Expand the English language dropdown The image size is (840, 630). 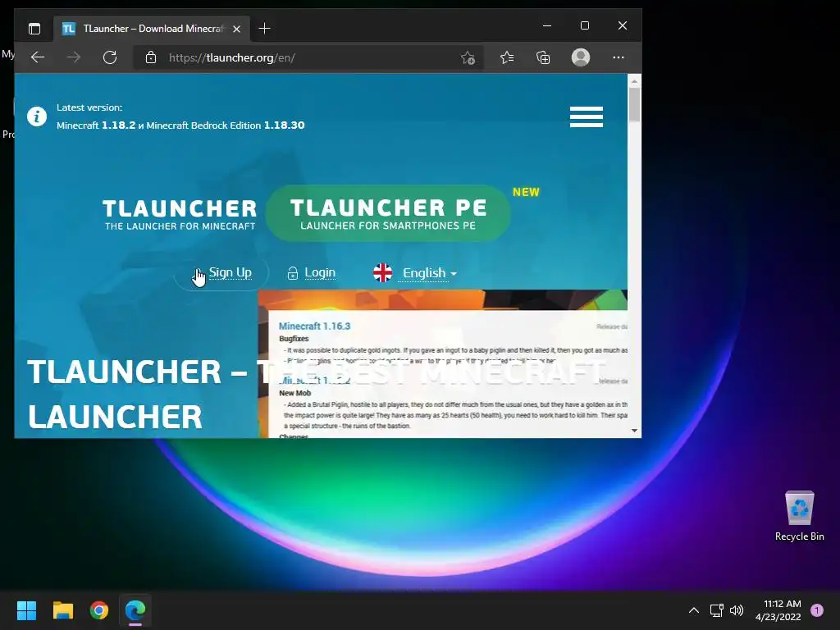(429, 273)
